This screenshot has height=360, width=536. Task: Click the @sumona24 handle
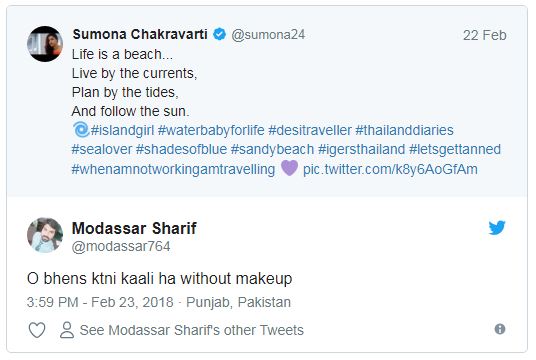(268, 35)
